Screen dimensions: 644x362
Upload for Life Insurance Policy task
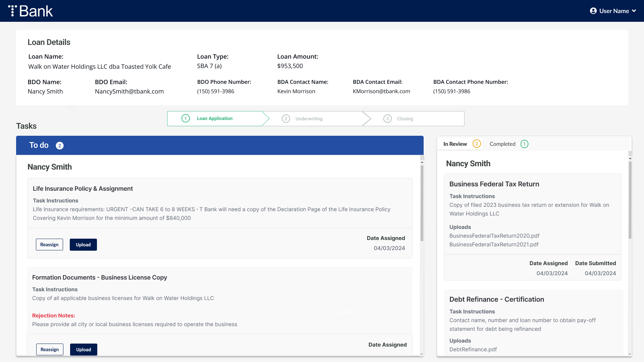click(83, 245)
